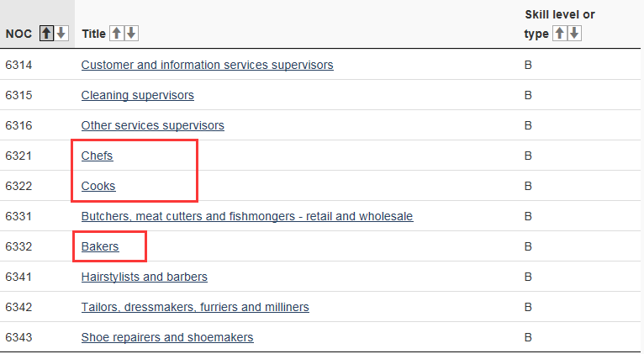Select the 6321 NOC code cell
This screenshot has height=354, width=644.
[18, 156]
